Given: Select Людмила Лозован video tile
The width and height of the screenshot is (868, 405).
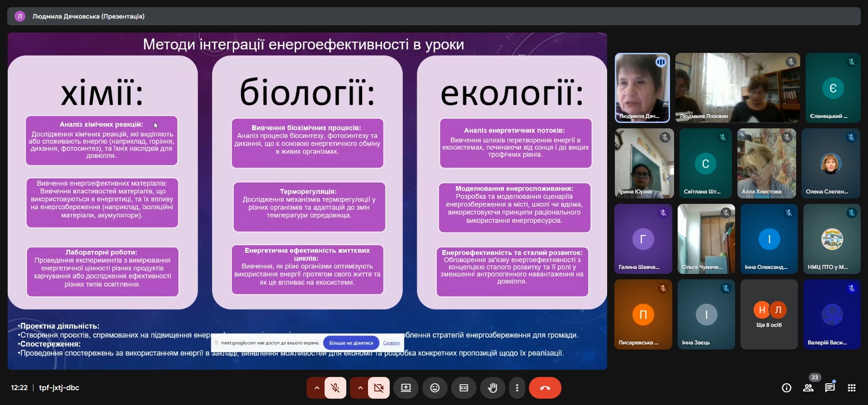Looking at the screenshot, I should 737,88.
